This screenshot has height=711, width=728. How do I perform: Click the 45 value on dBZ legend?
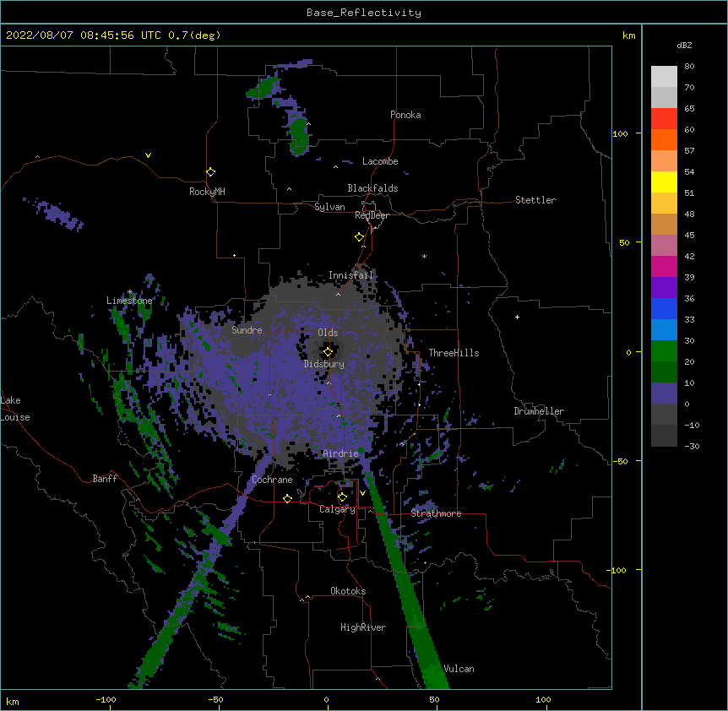click(x=689, y=236)
